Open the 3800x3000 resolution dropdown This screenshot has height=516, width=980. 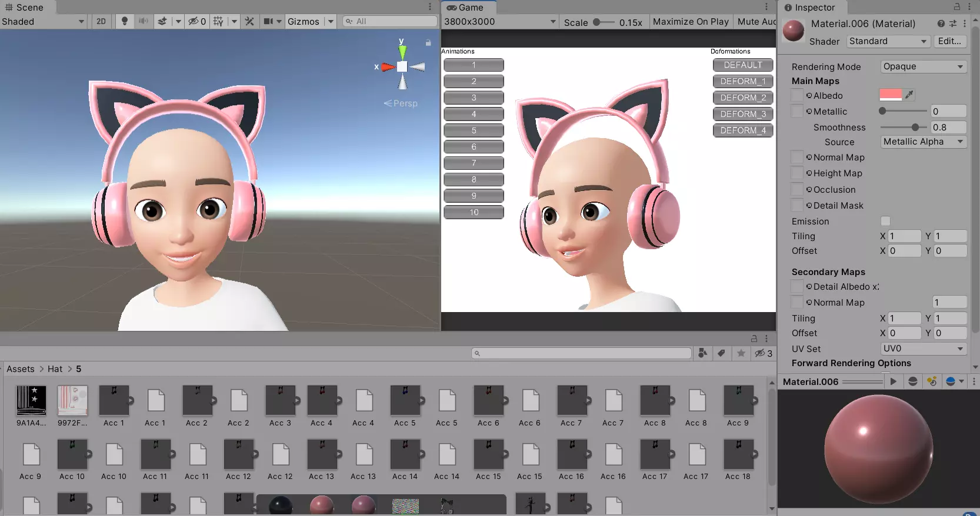coord(499,22)
